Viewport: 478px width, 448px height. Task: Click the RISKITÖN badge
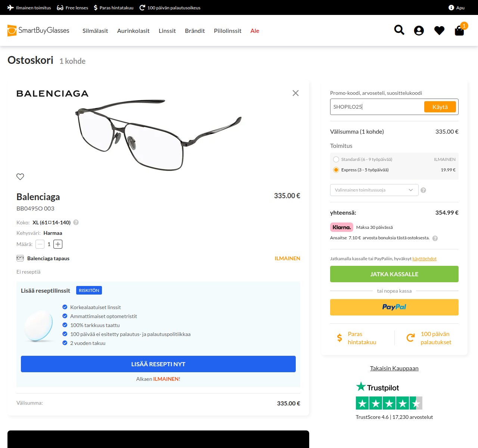89,290
